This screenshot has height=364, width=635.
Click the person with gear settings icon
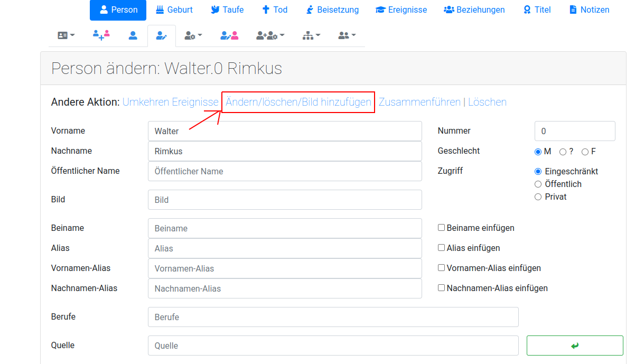coord(190,35)
